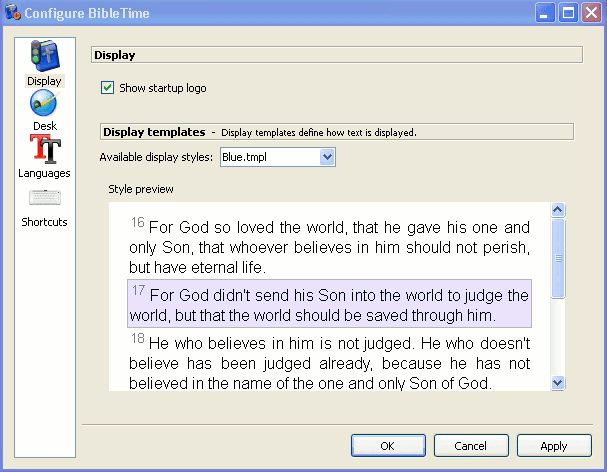
Task: Click highlighted verse 17 in preview
Action: click(x=329, y=305)
